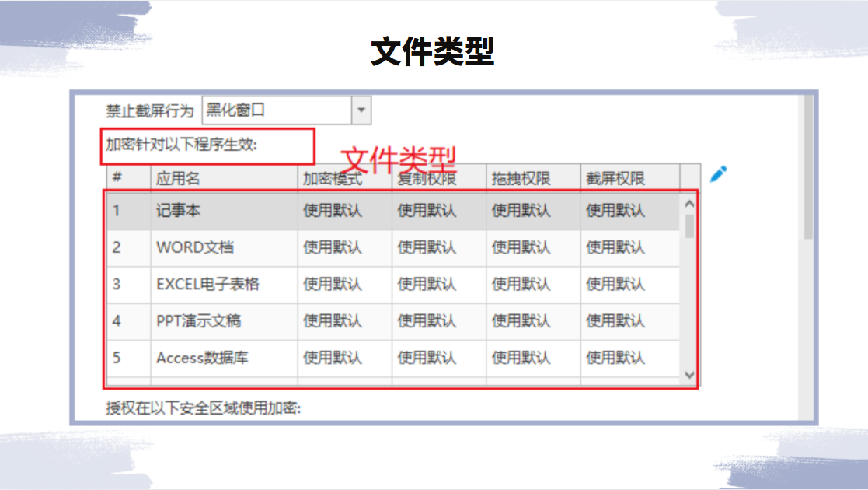Click the 加密模式 column header

tap(345, 178)
